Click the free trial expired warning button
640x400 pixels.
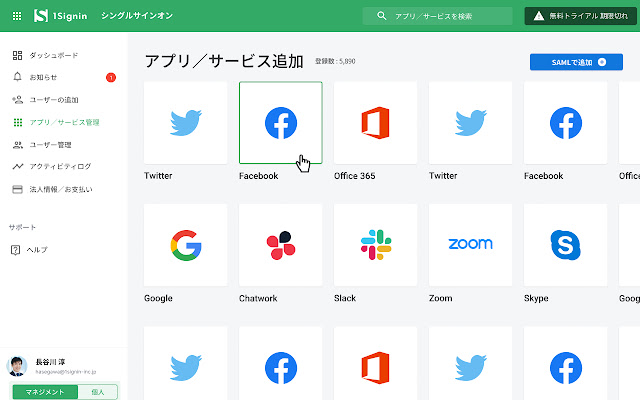point(580,16)
